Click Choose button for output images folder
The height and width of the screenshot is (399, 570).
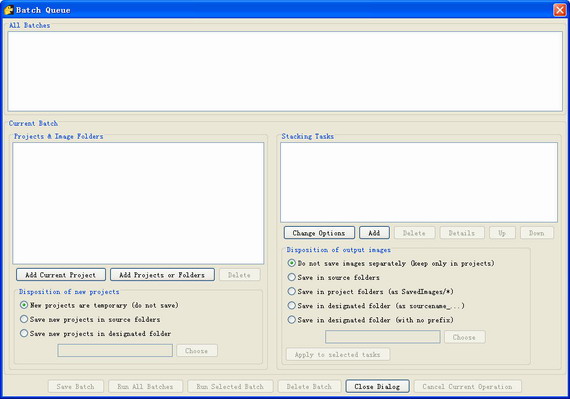(464, 337)
